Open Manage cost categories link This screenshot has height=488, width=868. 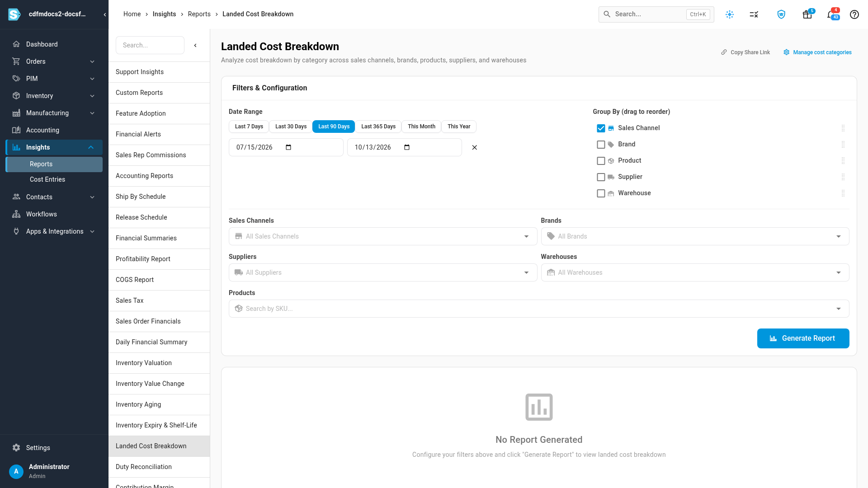(817, 52)
